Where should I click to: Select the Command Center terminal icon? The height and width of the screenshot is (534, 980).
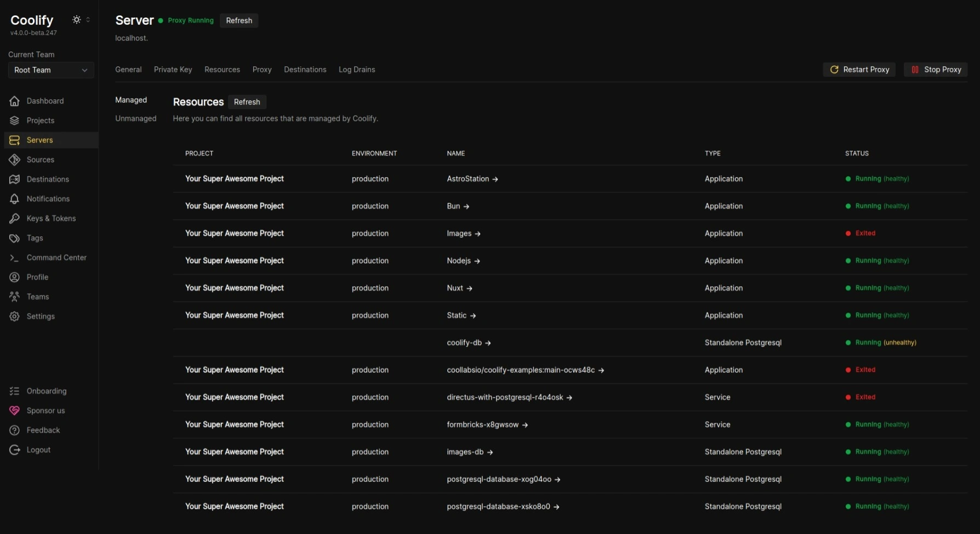pos(14,258)
